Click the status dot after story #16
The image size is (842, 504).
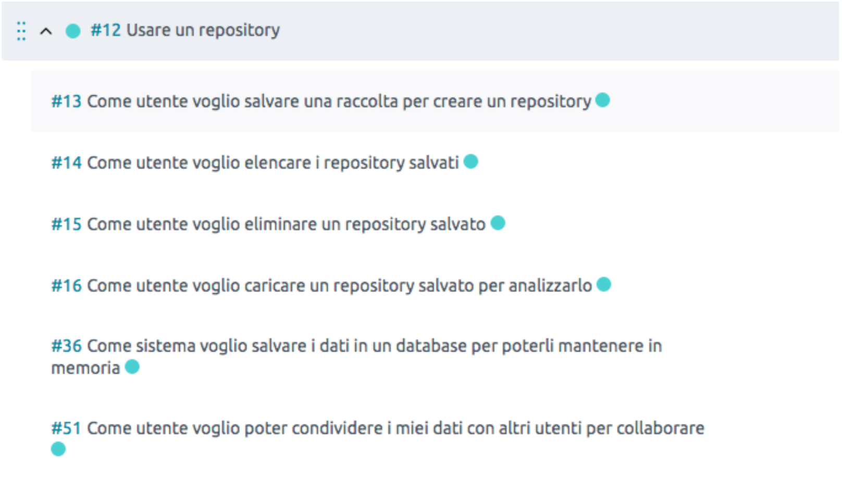pyautogui.click(x=604, y=284)
